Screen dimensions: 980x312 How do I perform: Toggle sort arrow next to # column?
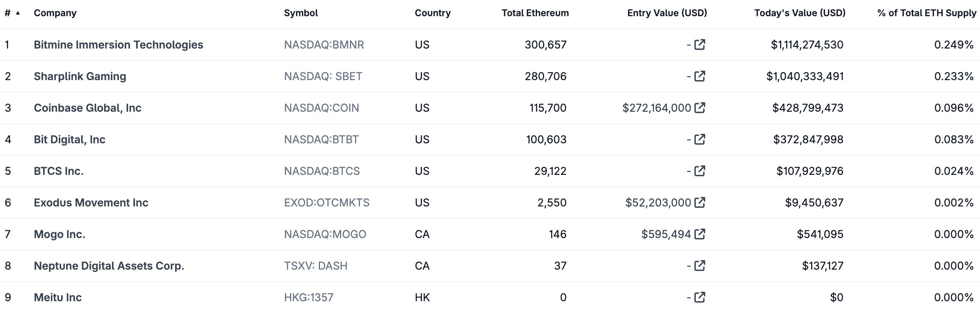click(x=18, y=13)
